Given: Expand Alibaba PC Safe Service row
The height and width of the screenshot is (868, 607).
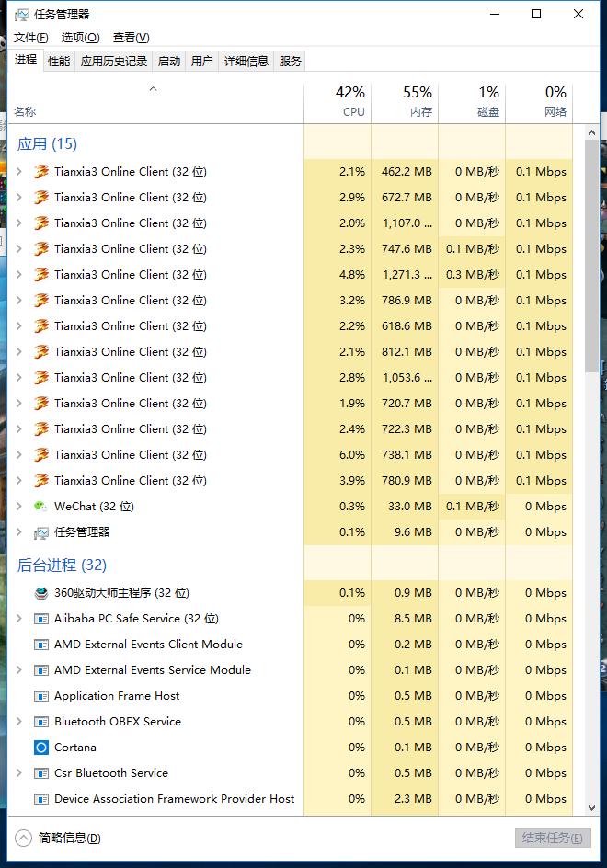Looking at the screenshot, I should [19, 618].
